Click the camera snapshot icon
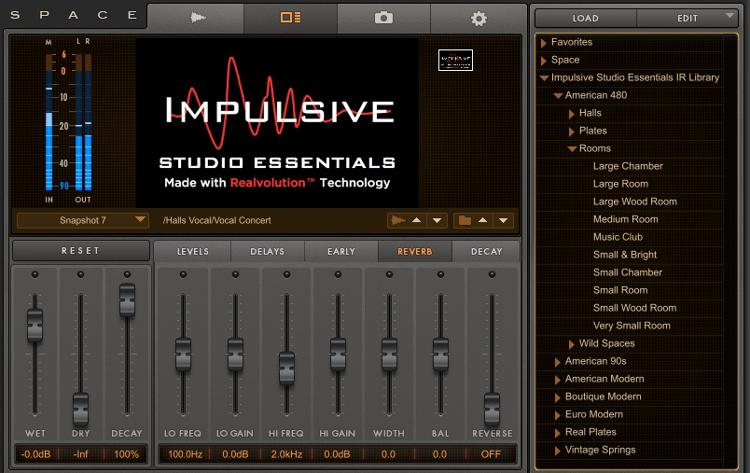This screenshot has width=750, height=473. coord(384,17)
